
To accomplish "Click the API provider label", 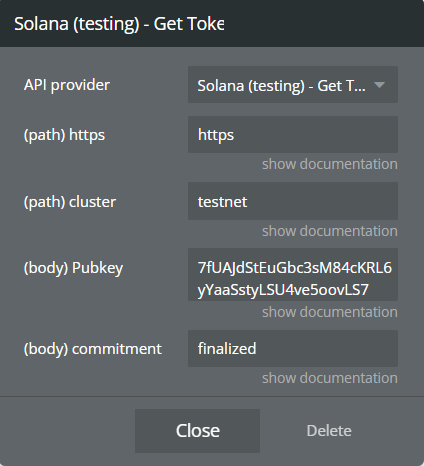I will coord(67,85).
